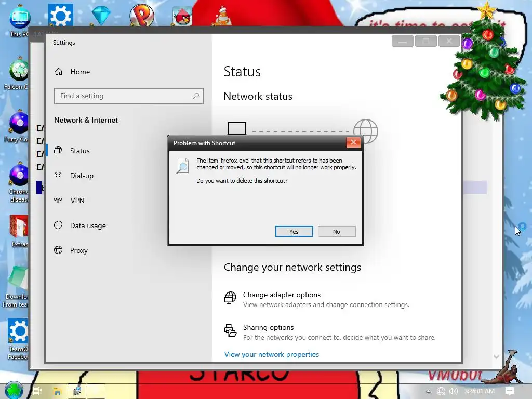Open the Peggle P desktop icon
This screenshot has height=399, width=532.
point(142,15)
